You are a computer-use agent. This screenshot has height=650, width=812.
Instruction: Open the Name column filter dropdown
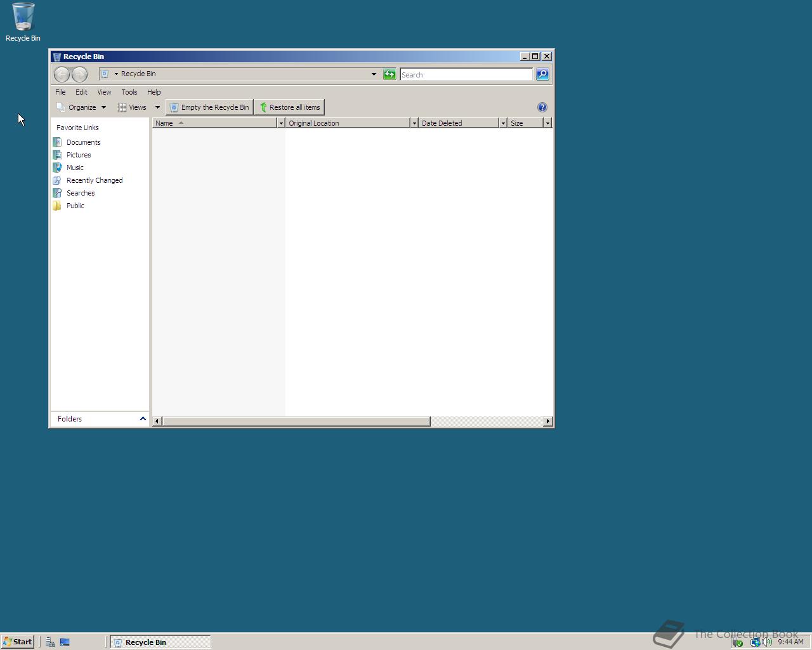click(281, 123)
